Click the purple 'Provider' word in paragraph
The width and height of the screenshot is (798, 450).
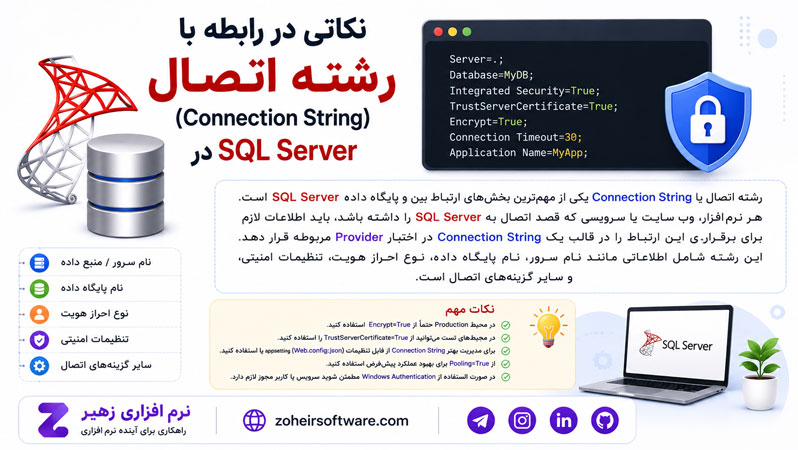coord(359,237)
